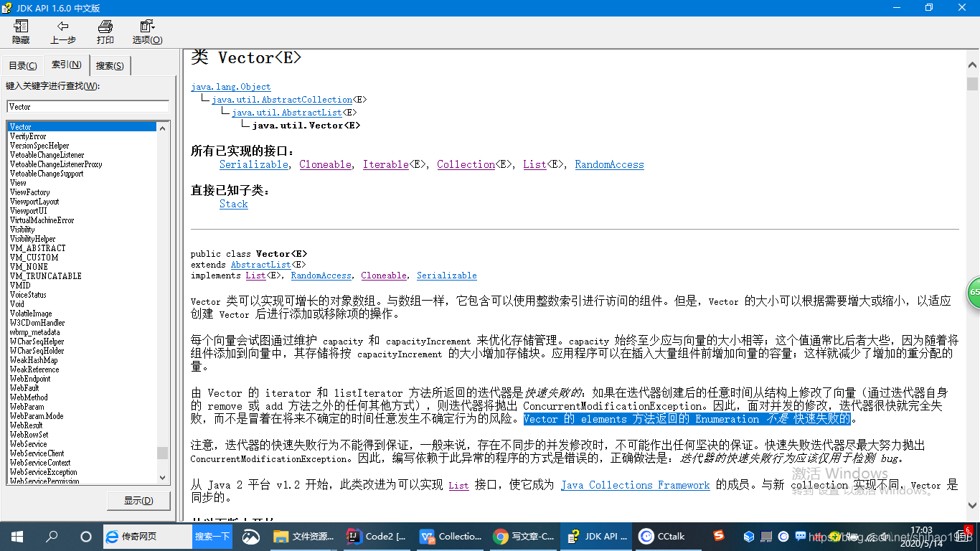This screenshot has width=980, height=551.
Task: Click the 隐藏 (Hide) toolbar icon
Action: coord(21,32)
